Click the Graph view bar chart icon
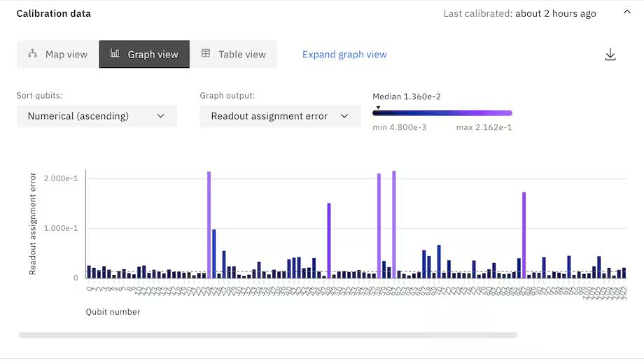The width and height of the screenshot is (644, 363). point(115,53)
